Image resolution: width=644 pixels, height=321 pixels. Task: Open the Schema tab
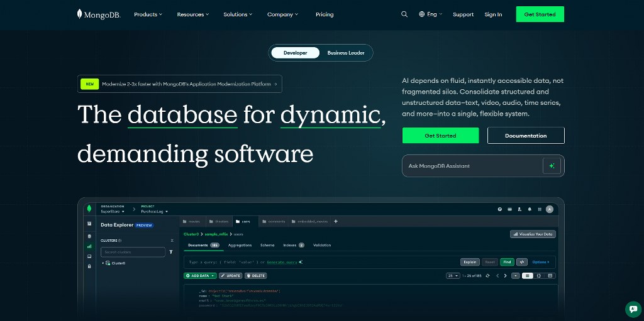(267, 245)
